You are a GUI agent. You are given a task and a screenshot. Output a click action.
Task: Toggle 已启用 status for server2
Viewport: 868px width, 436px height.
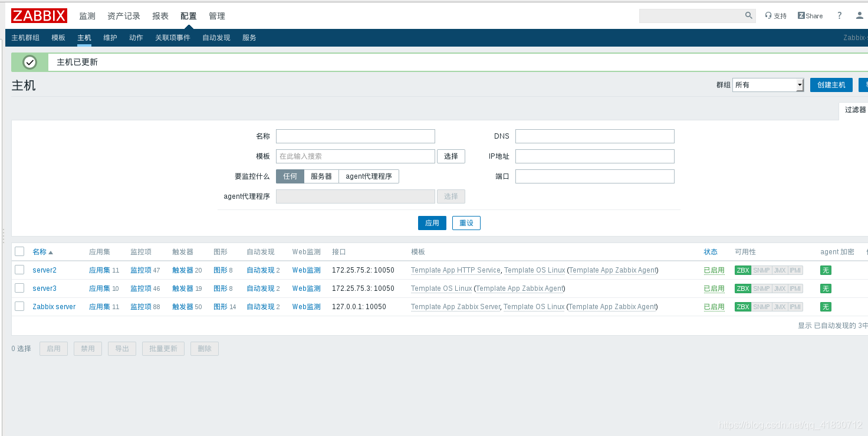coord(714,270)
